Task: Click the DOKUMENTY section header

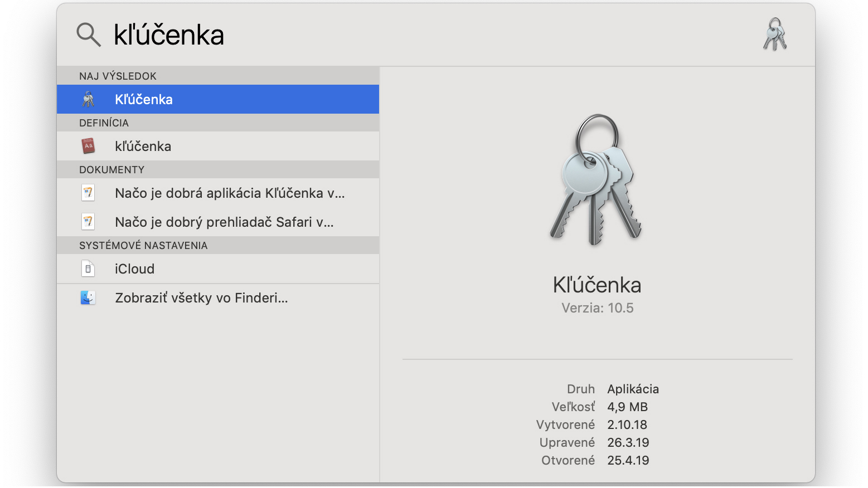Action: [218, 169]
